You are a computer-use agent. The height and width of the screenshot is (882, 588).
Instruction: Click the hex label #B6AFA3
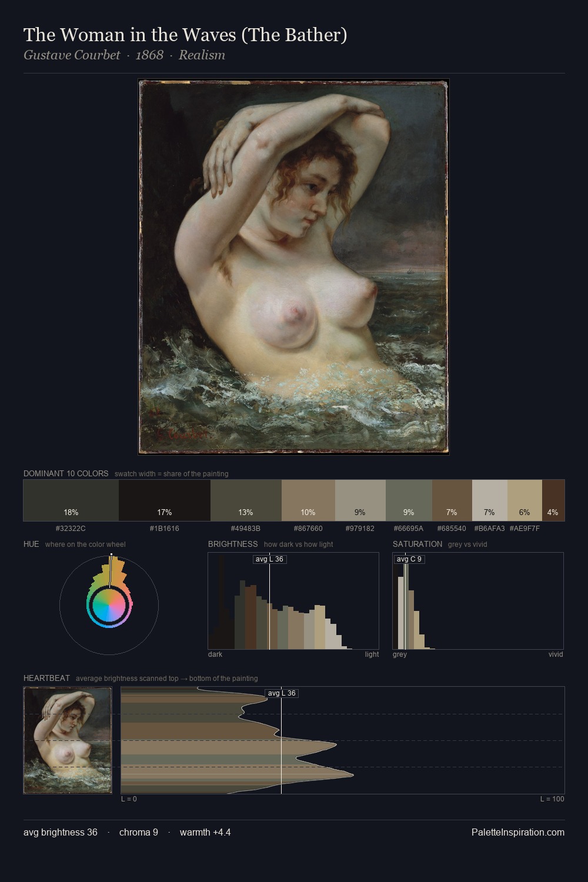(x=489, y=529)
